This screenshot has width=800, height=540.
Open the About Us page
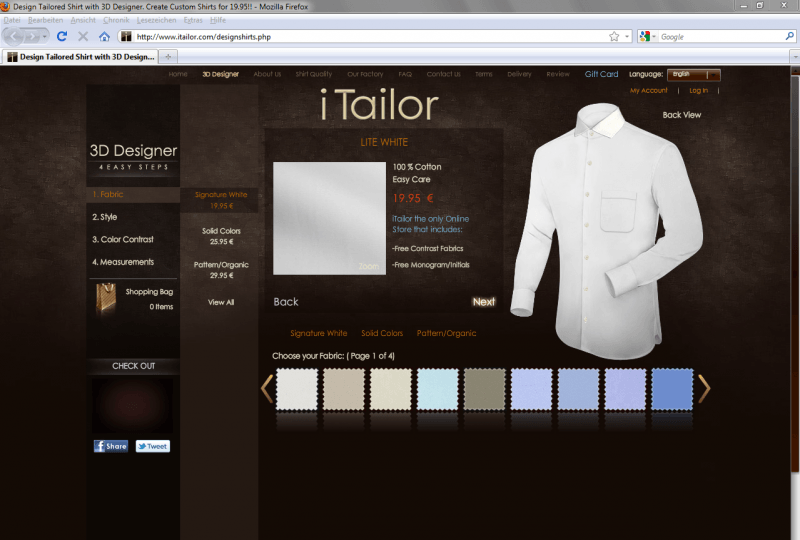[x=267, y=74]
